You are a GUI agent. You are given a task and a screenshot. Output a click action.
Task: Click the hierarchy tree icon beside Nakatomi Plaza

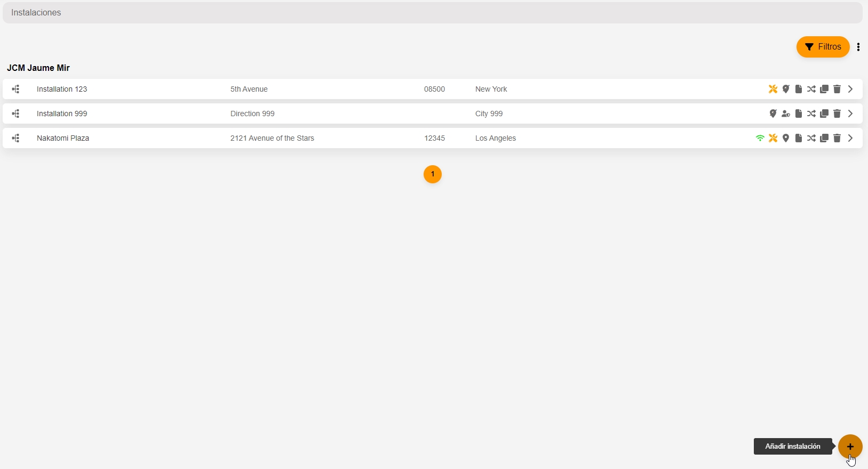(x=16, y=138)
